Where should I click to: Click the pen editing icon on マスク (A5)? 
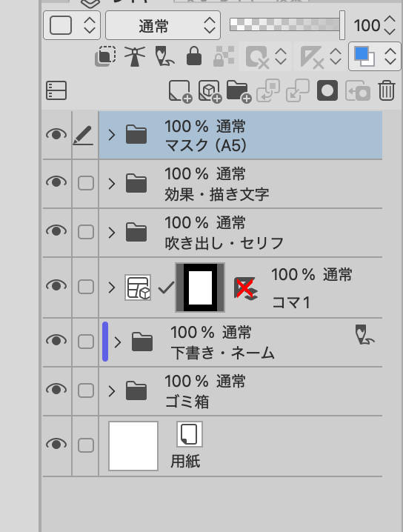[84, 136]
